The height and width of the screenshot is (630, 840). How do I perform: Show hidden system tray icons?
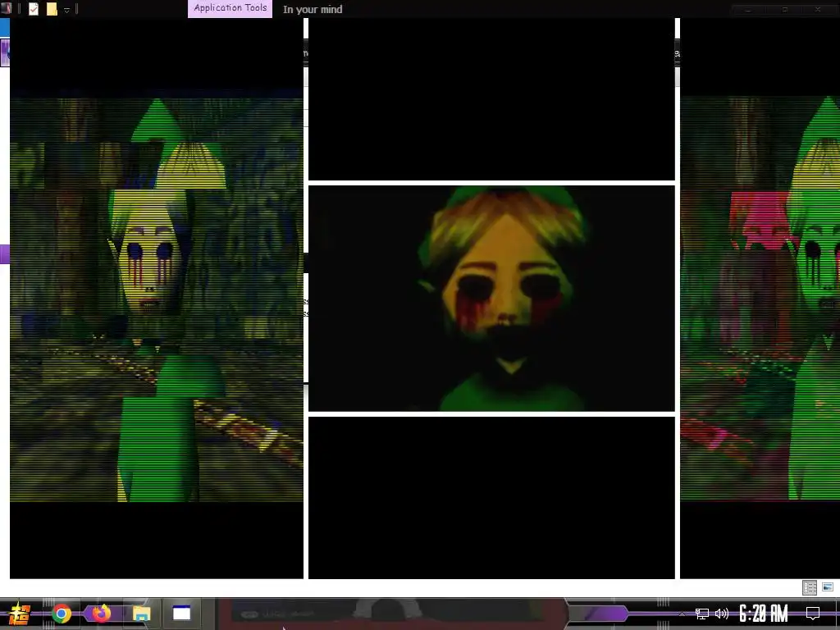pos(682,614)
